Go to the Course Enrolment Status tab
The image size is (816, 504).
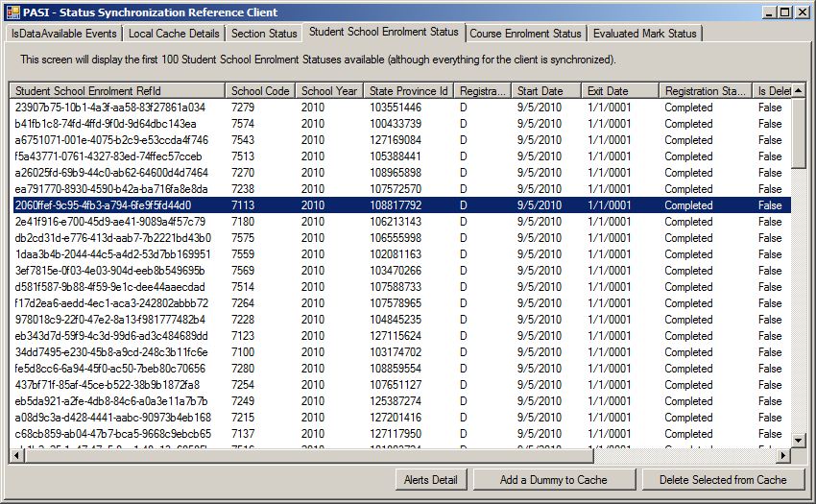click(x=525, y=34)
